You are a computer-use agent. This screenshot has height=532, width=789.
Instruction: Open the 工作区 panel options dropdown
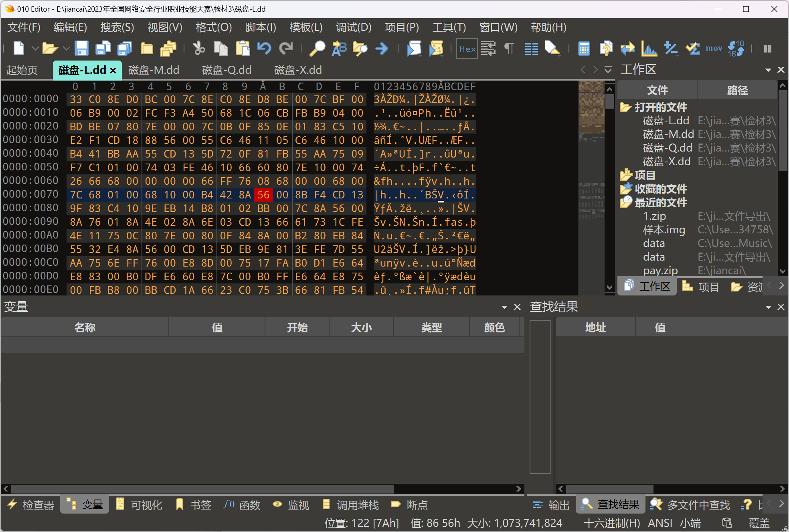(768, 70)
